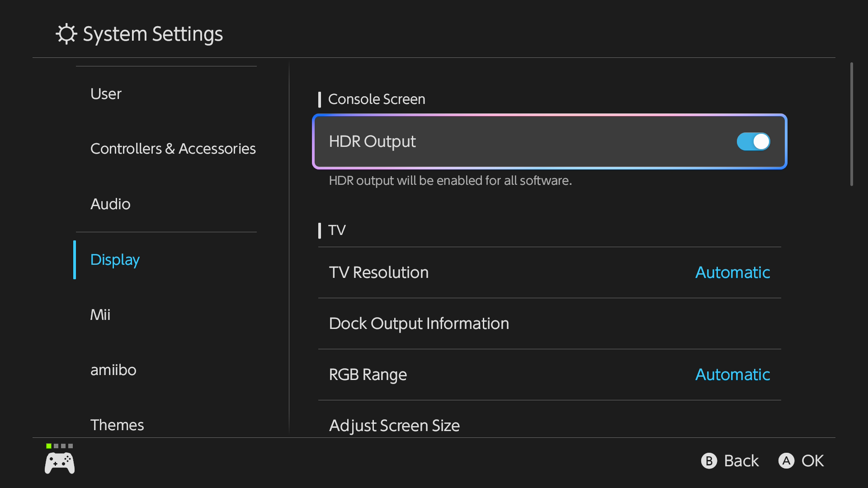Screen dimensions: 868x488
Task: Open the User settings section
Action: 105,94
